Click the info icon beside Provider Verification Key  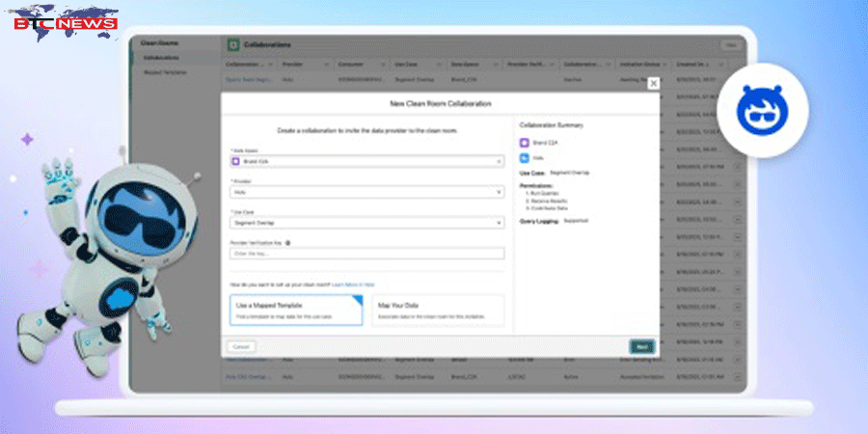coord(288,243)
